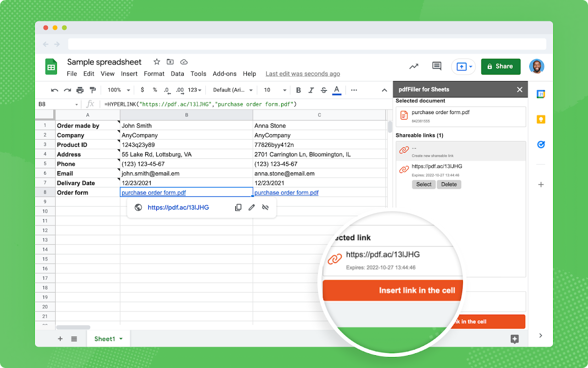Increase decimal places button

coord(180,90)
